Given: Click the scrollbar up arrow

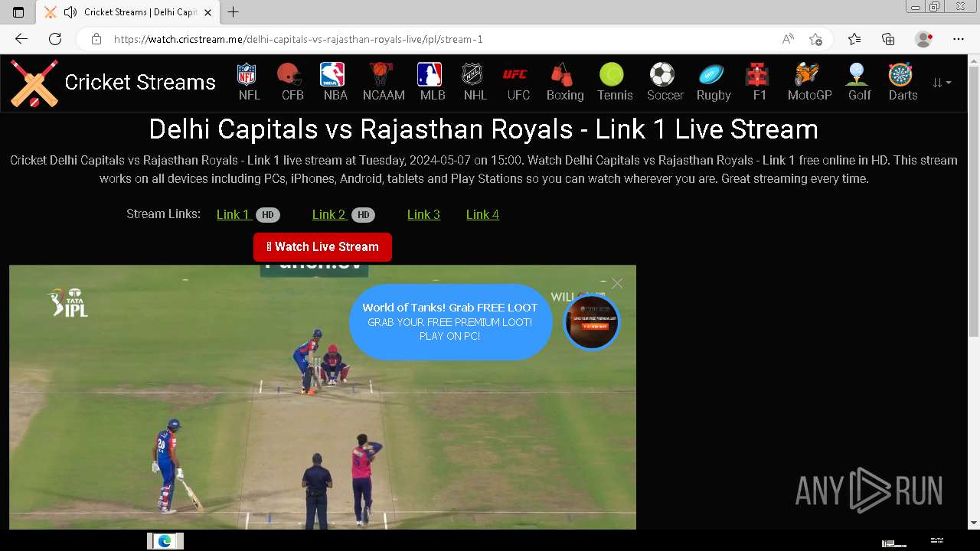Looking at the screenshot, I should pos(974,60).
